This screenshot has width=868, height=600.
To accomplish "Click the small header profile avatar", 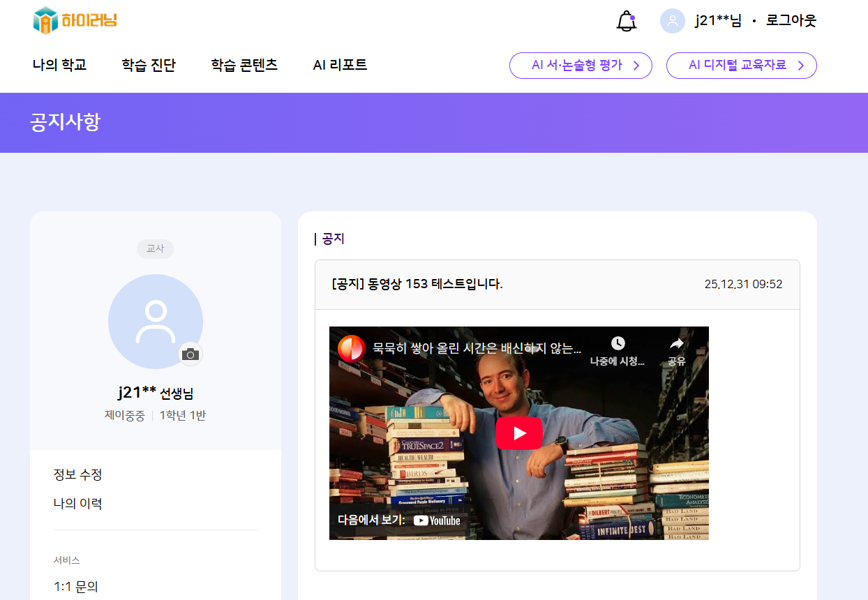I will coord(672,21).
